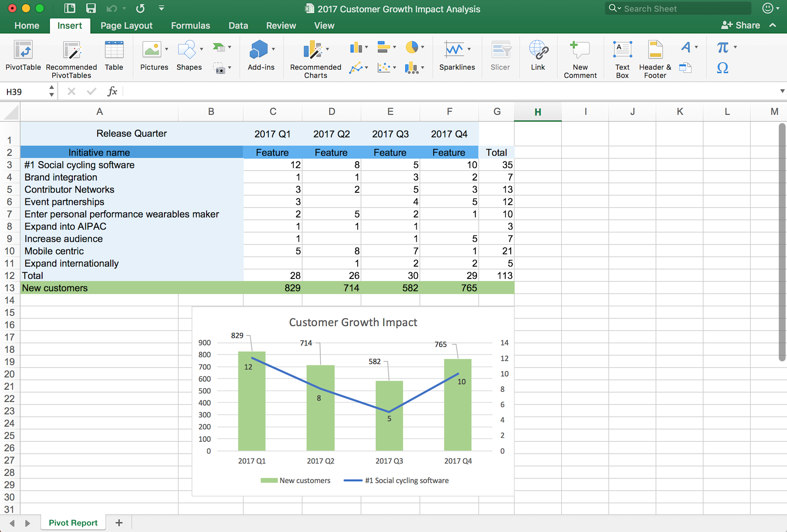This screenshot has width=787, height=532.
Task: Expand the Shapes dropdown arrow
Action: 201,49
